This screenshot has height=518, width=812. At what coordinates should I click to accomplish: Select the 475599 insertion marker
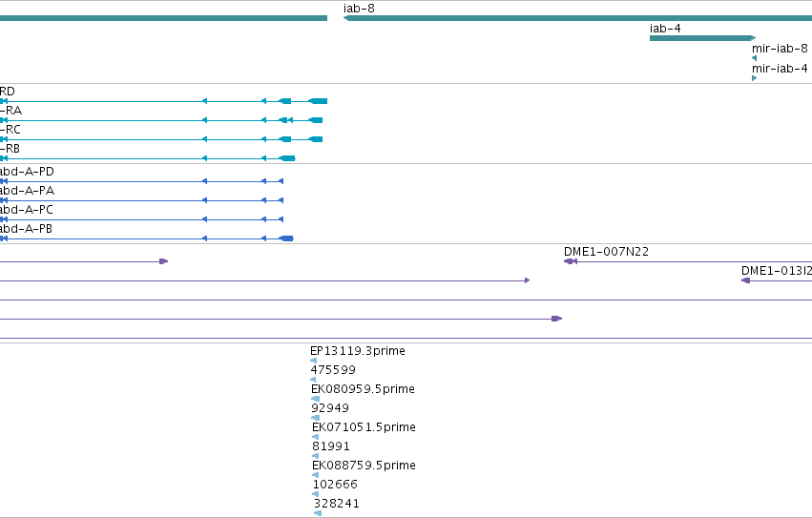tap(313, 381)
